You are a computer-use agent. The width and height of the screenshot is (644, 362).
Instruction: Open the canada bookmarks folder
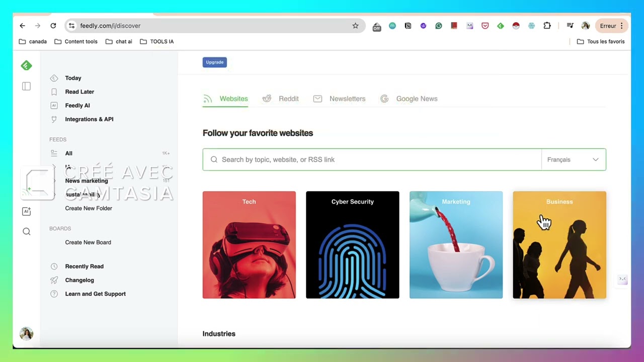pyautogui.click(x=33, y=41)
